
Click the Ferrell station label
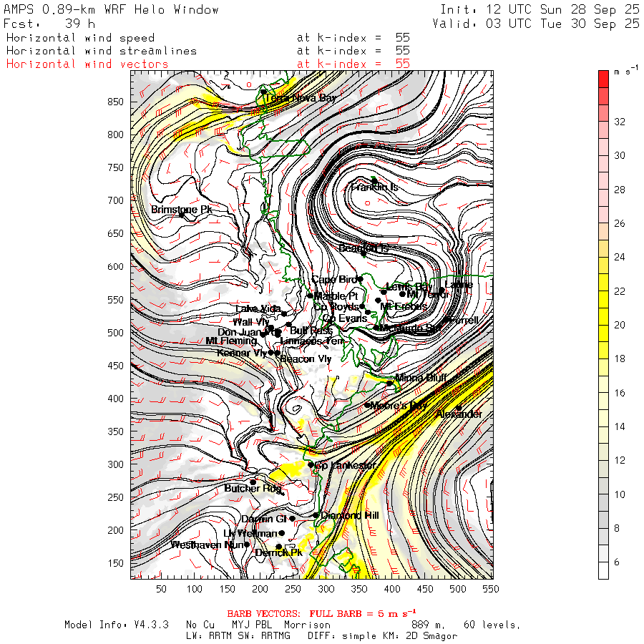point(464,320)
